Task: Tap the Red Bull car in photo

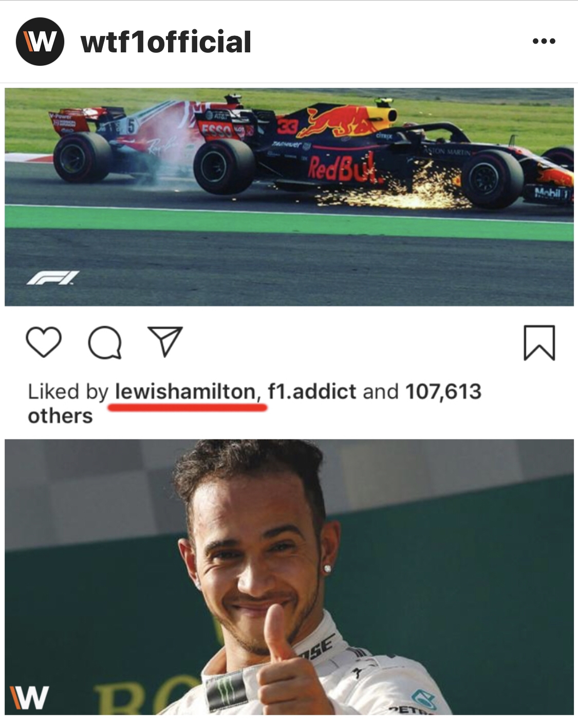Action: (383, 151)
